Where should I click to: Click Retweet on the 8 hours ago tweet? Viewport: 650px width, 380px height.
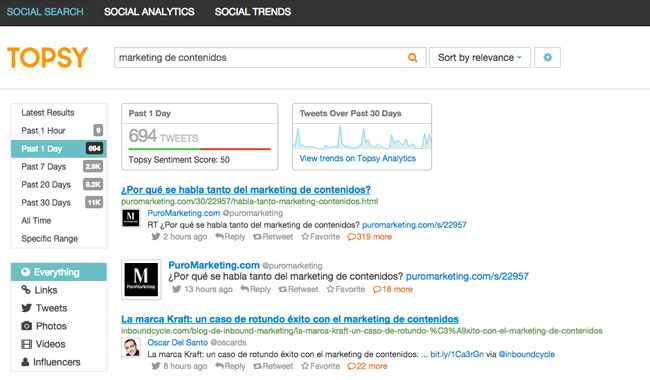point(273,366)
